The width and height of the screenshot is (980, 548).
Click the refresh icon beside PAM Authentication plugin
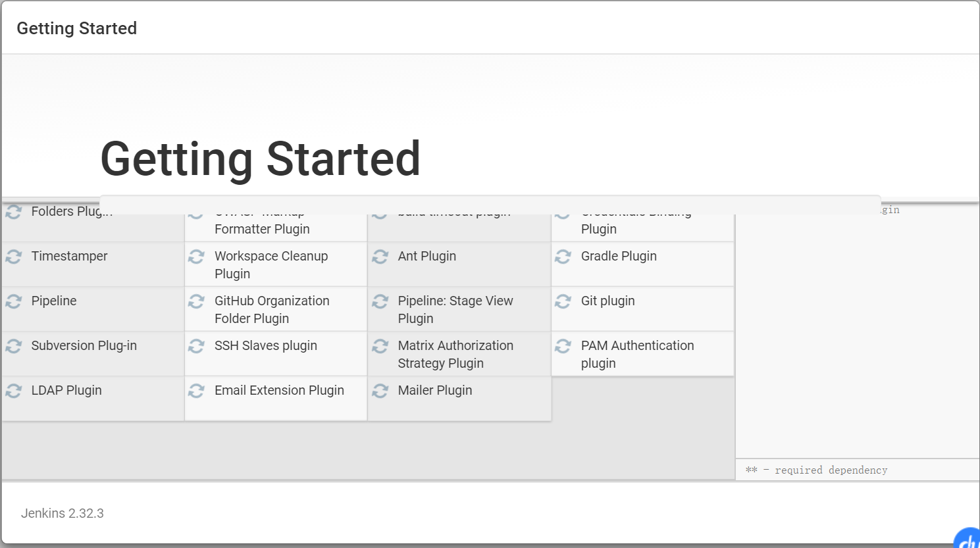click(563, 346)
